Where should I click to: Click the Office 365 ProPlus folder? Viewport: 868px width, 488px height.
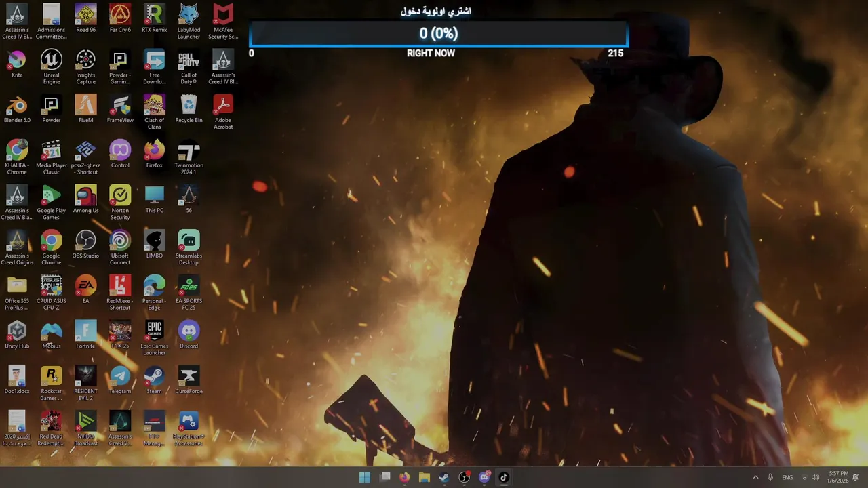[17, 293]
